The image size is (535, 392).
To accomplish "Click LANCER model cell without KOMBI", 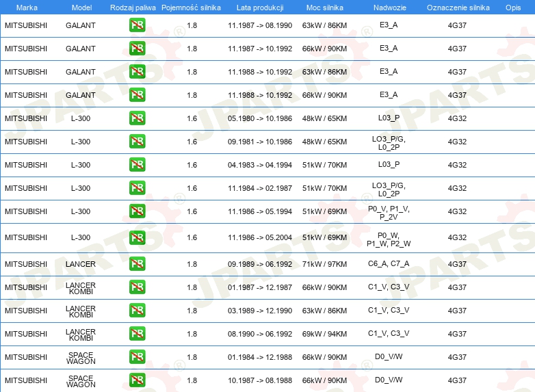I will (81, 264).
